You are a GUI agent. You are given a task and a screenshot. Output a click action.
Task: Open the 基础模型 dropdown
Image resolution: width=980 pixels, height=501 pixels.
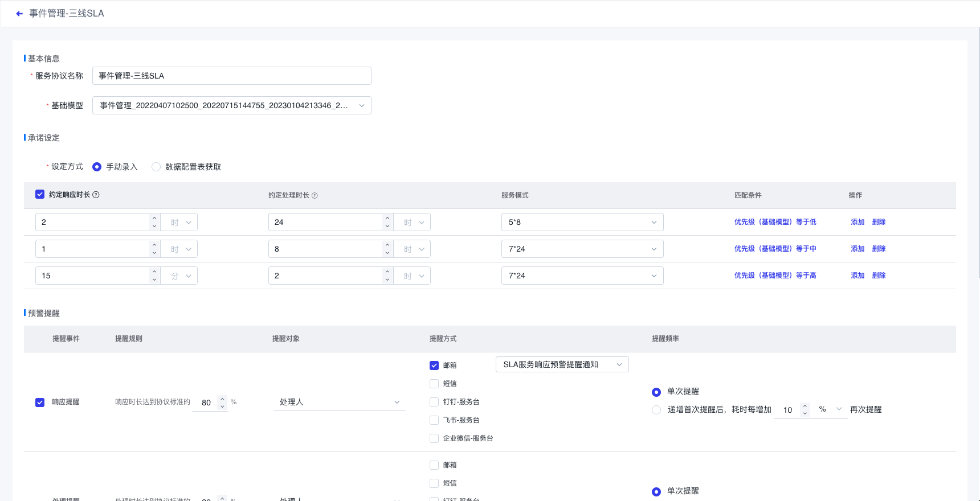point(231,105)
